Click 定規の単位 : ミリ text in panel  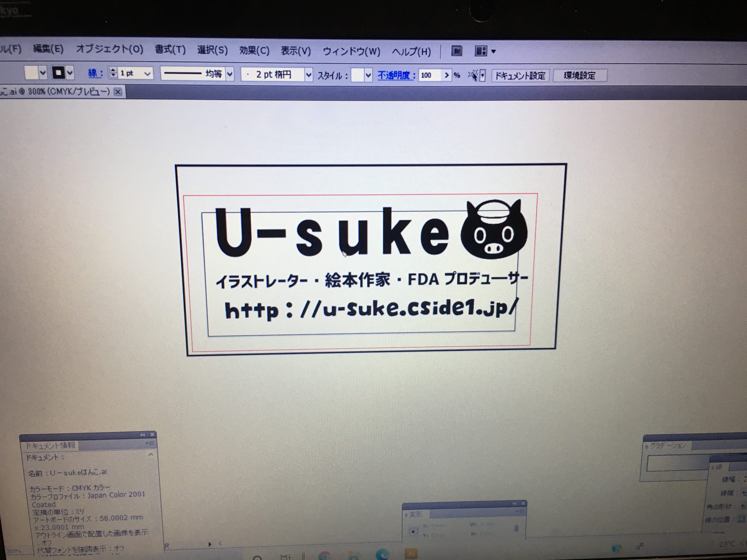[x=58, y=512]
